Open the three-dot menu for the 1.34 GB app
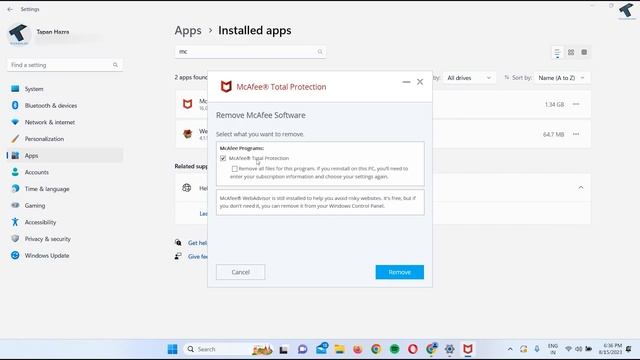Image resolution: width=640 pixels, height=360 pixels. pos(576,104)
